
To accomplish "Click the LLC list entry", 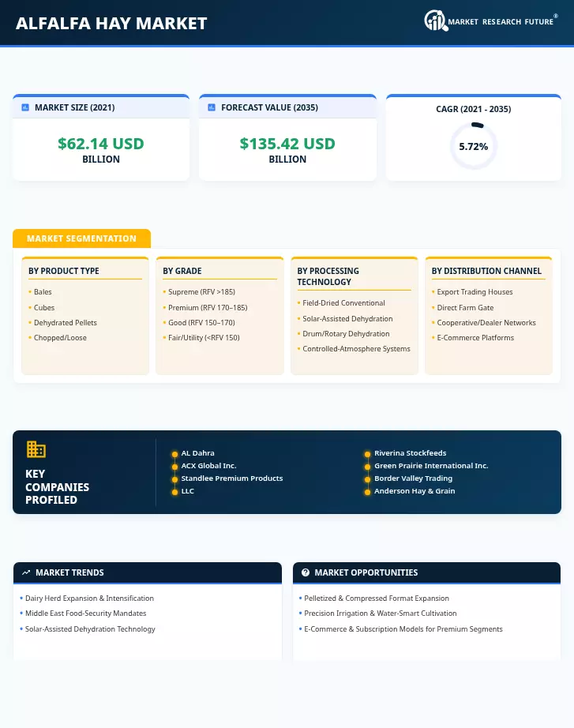I will point(188,491).
